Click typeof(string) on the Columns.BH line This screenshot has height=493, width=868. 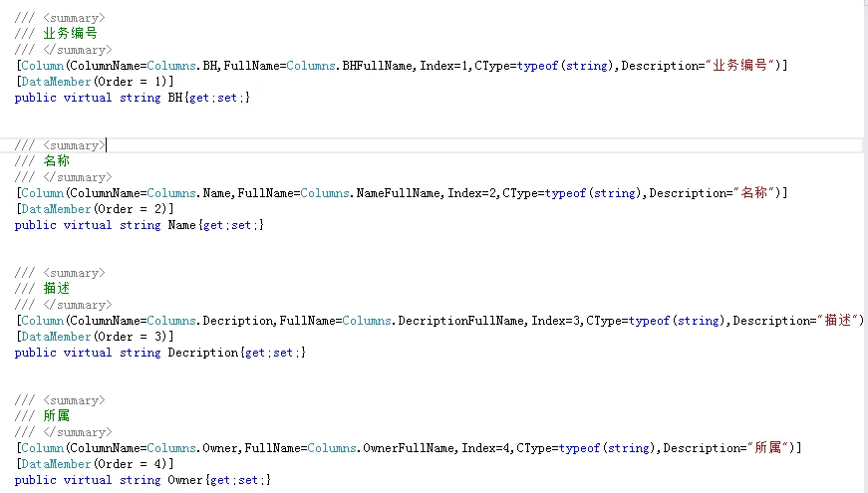pos(565,66)
